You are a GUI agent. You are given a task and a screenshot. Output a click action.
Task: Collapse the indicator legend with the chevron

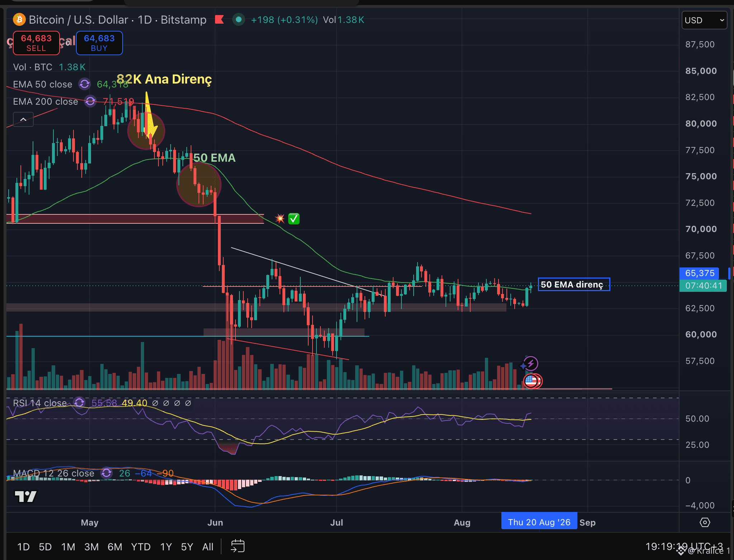(23, 119)
